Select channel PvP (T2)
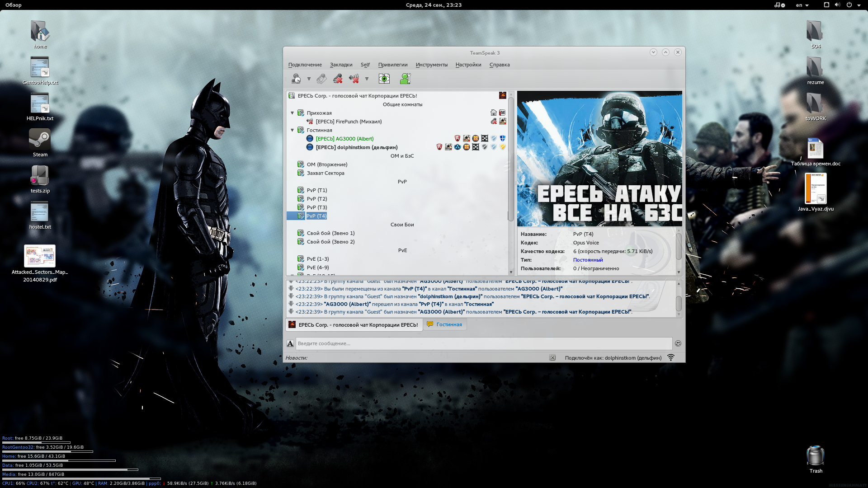 coord(316,199)
